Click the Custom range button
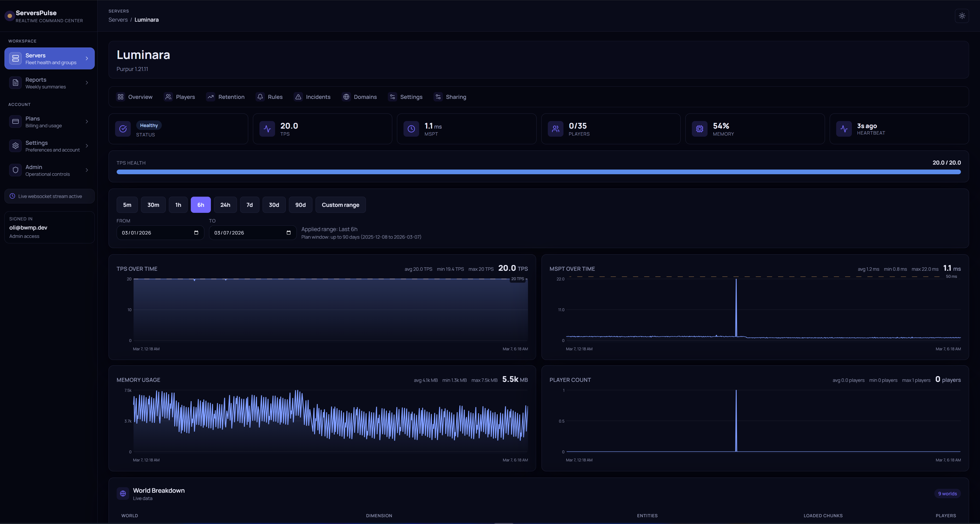980x524 pixels. (341, 205)
